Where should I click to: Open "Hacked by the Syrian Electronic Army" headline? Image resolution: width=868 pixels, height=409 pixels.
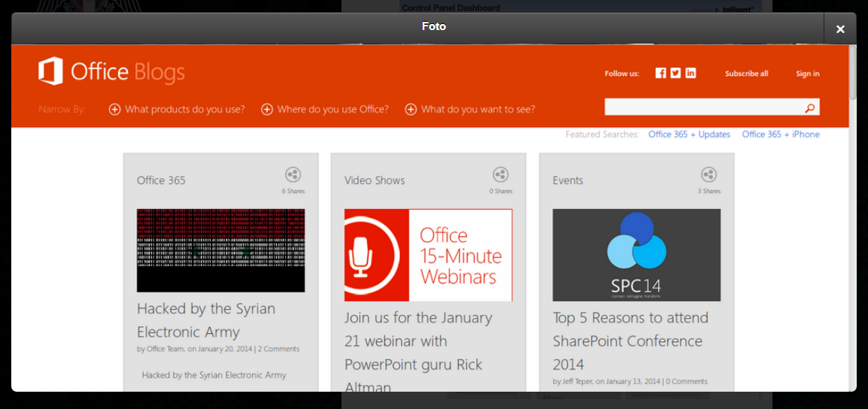[206, 320]
